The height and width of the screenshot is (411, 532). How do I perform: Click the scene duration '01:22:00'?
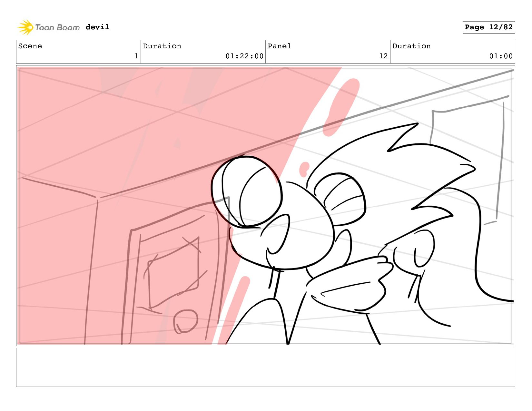pyautogui.click(x=244, y=56)
